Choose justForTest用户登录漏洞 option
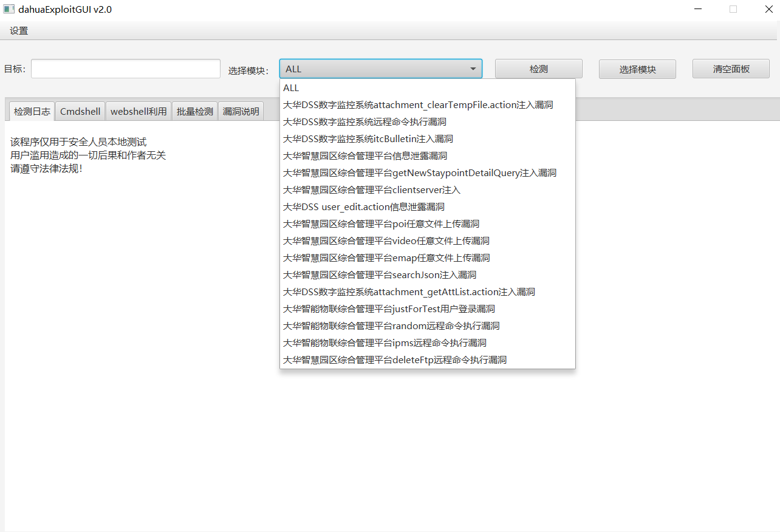Viewport: 780px width, 532px height. tap(428, 309)
